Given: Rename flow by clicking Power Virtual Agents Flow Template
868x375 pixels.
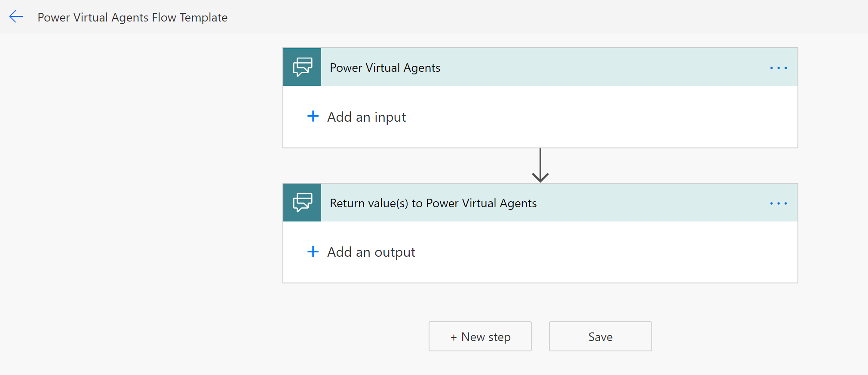Looking at the screenshot, I should pyautogui.click(x=132, y=18).
